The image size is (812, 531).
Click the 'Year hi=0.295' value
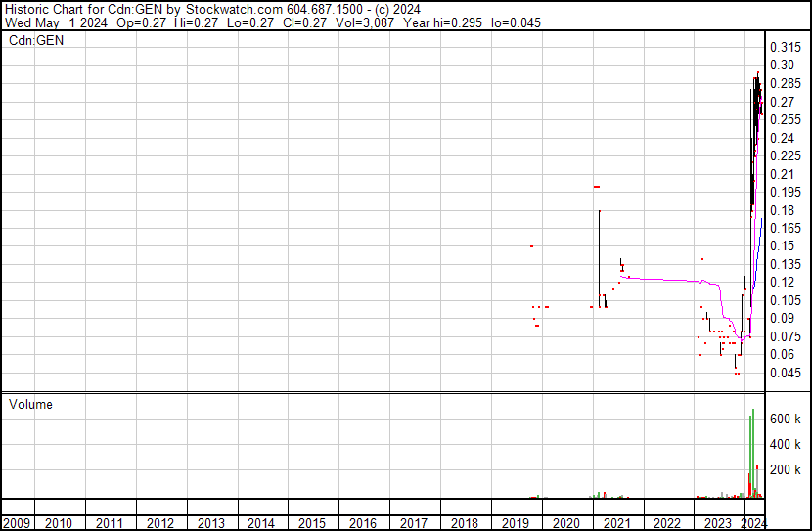443,23
